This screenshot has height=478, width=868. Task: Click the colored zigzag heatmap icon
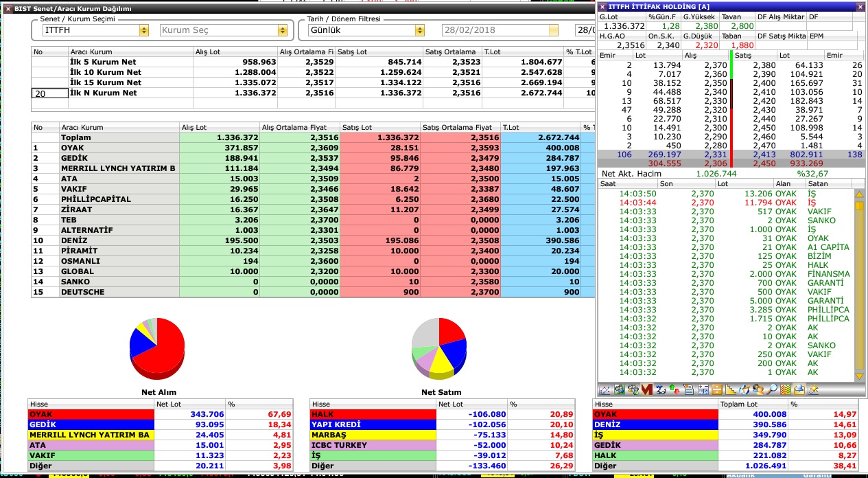click(786, 389)
